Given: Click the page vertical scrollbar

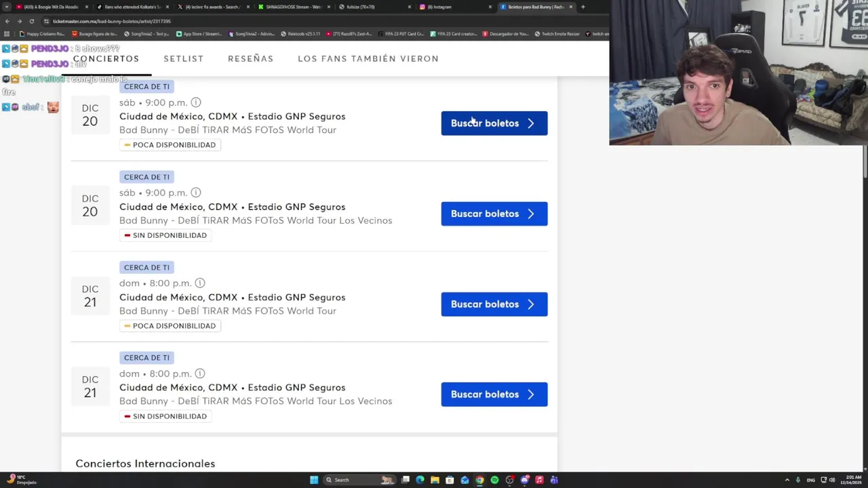Looking at the screenshot, I should coord(865,162).
